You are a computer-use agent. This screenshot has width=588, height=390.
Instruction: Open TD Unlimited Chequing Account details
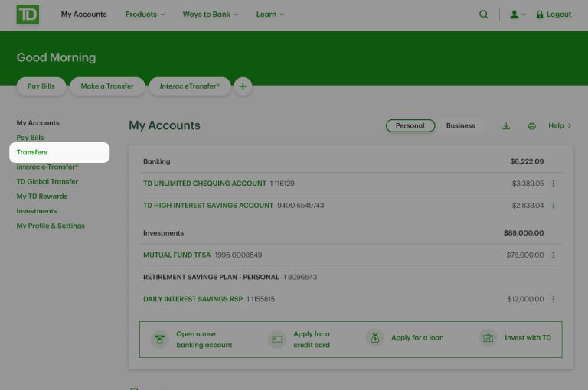tap(204, 184)
